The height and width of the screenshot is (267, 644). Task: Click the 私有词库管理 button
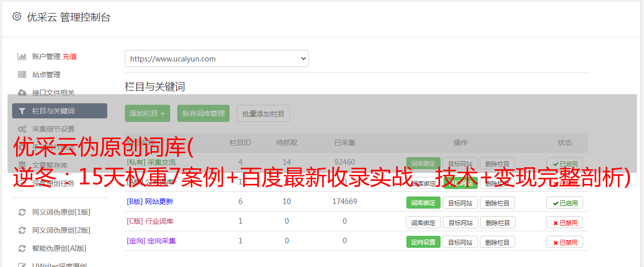[203, 113]
